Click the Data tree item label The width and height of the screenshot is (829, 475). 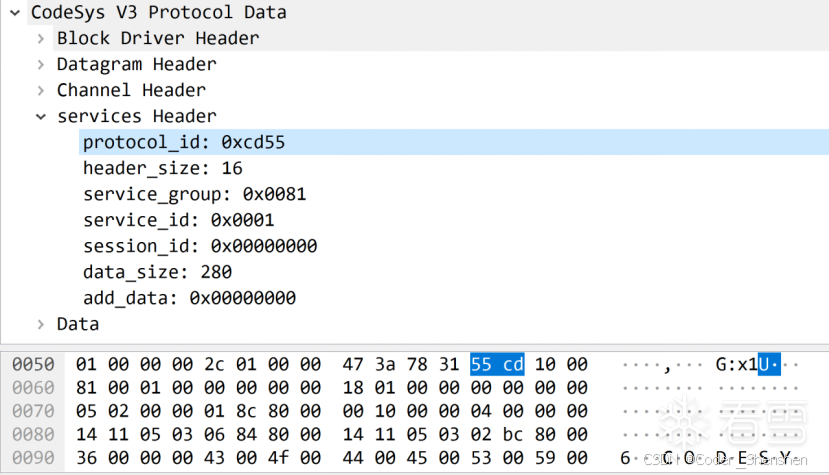point(78,324)
